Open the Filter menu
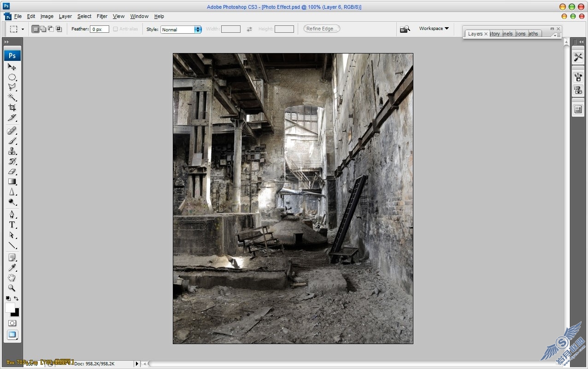The width and height of the screenshot is (588, 369). click(102, 16)
